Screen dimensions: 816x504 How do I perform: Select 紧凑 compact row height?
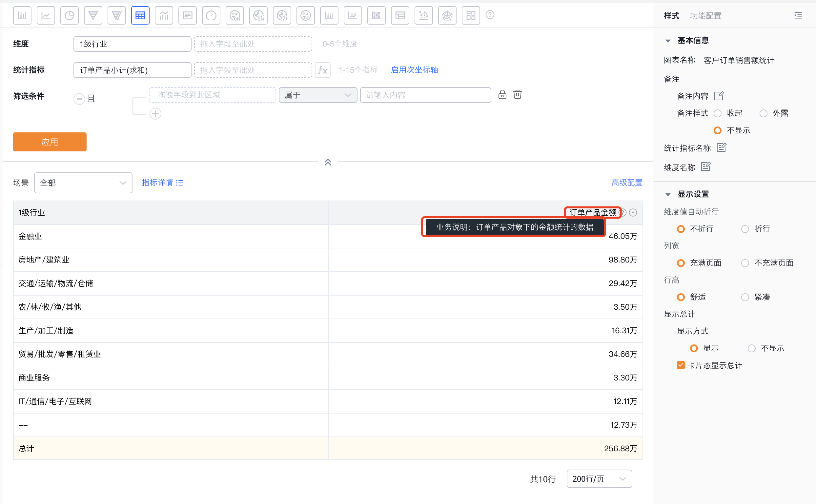[745, 297]
